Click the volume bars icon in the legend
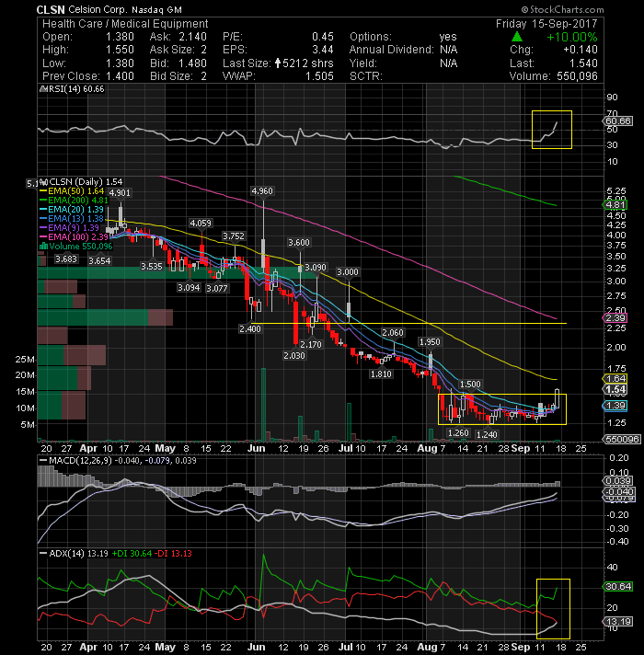644x655 pixels. 43,246
